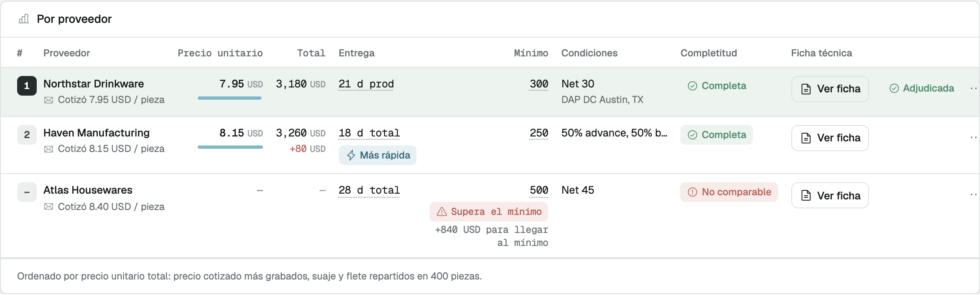
Task: Click the 21 d prod delivery value
Action: (366, 84)
